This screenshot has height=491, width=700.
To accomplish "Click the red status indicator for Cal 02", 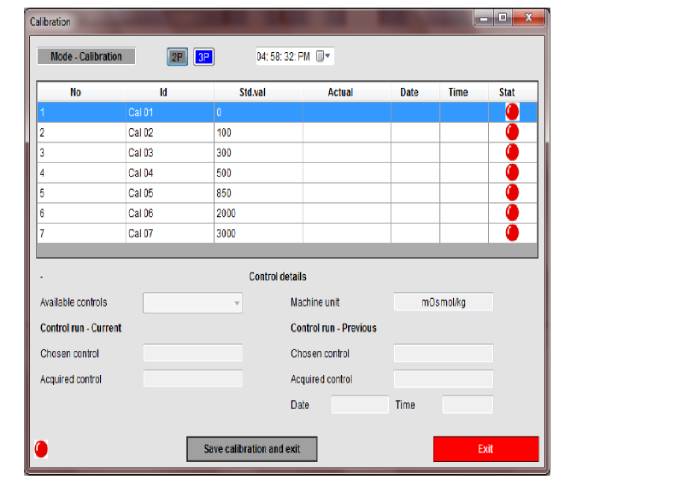I will click(x=512, y=132).
